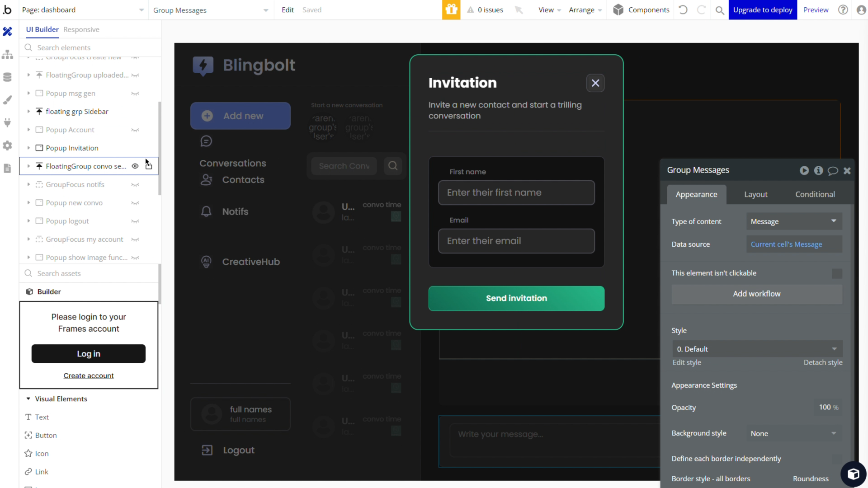Screen dimensions: 868x488
Task: Open the Type of content dropdown
Action: pyautogui.click(x=794, y=221)
